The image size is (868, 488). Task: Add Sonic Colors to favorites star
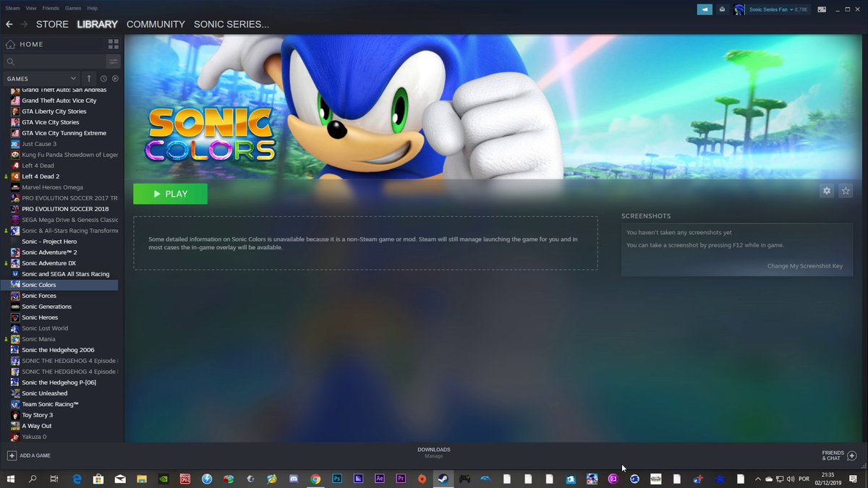(x=846, y=191)
